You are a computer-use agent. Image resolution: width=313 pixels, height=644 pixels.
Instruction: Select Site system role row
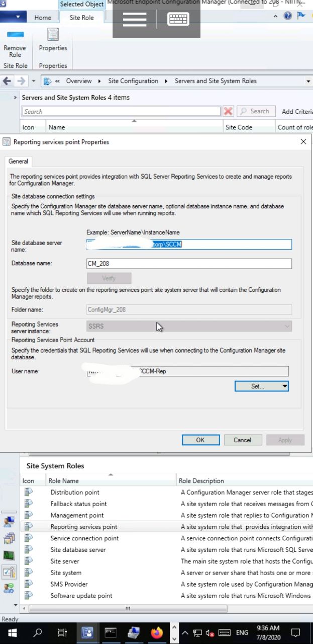pyautogui.click(x=167, y=573)
